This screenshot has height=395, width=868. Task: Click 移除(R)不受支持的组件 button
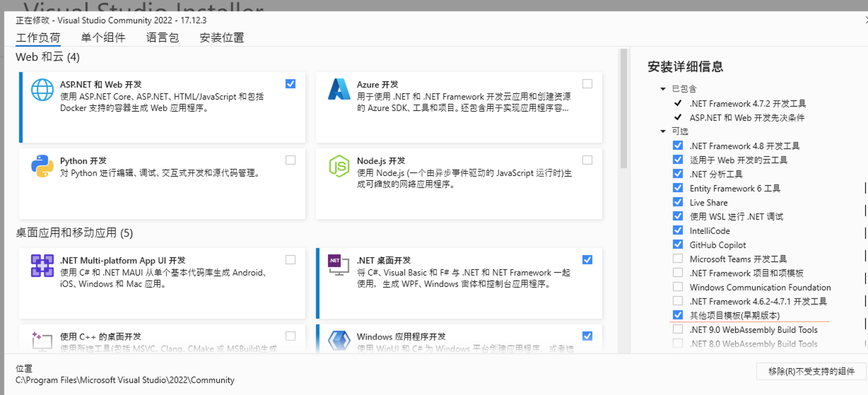tap(811, 371)
